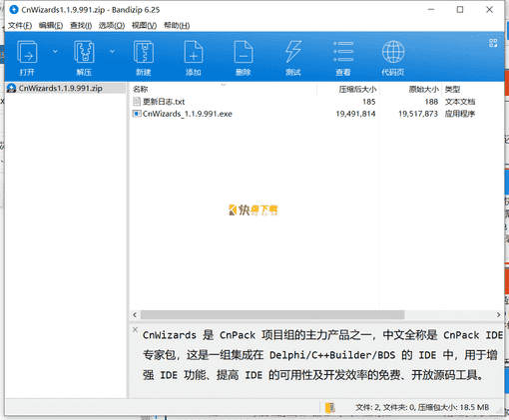Click the toolbar layout grid icon

(x=493, y=43)
